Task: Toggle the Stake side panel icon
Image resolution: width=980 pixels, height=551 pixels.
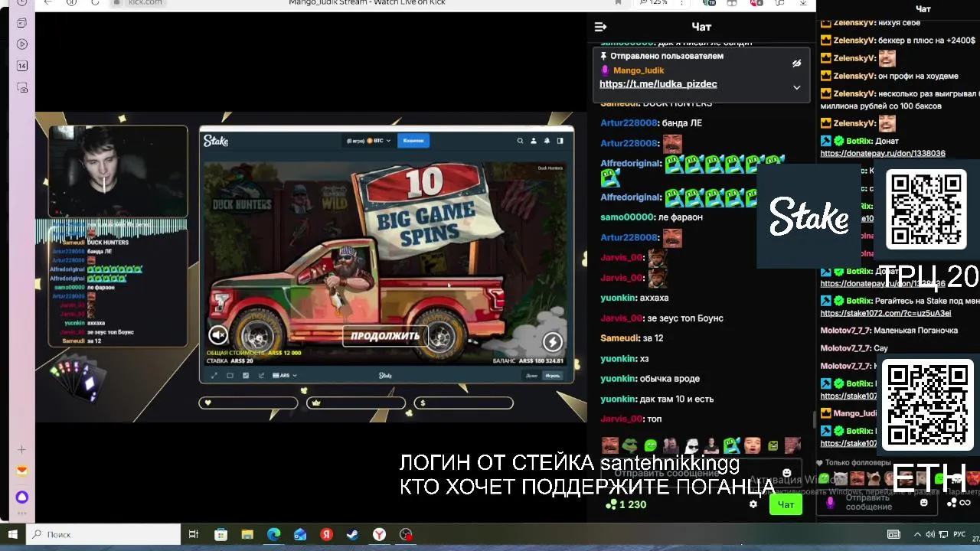Action: 560,141
